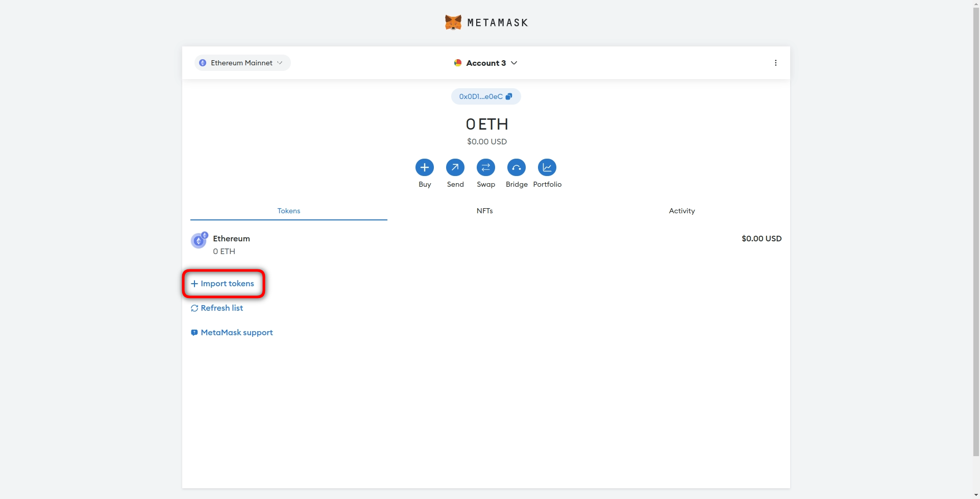980x499 pixels.
Task: Switch to the Tokens tab
Action: click(x=289, y=211)
